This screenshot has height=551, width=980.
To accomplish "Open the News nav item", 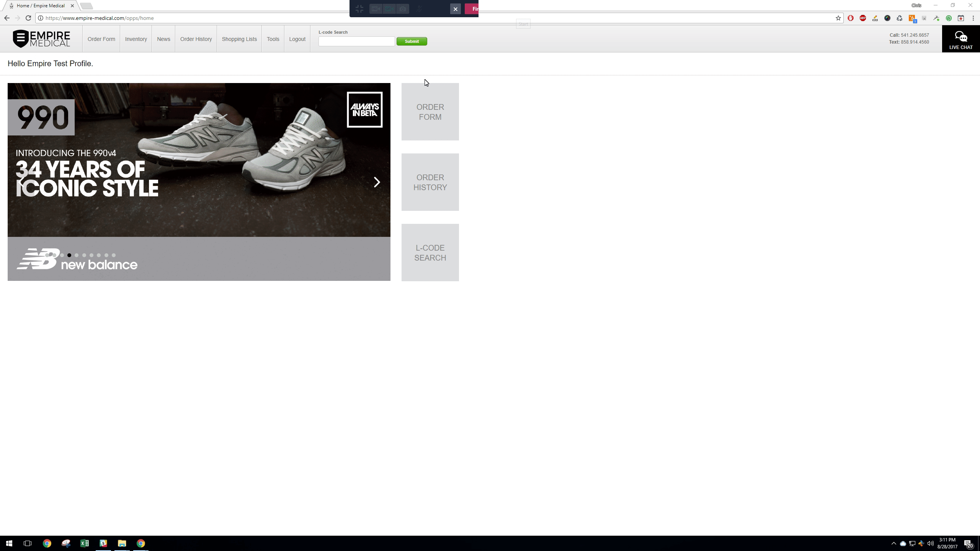I will click(163, 39).
